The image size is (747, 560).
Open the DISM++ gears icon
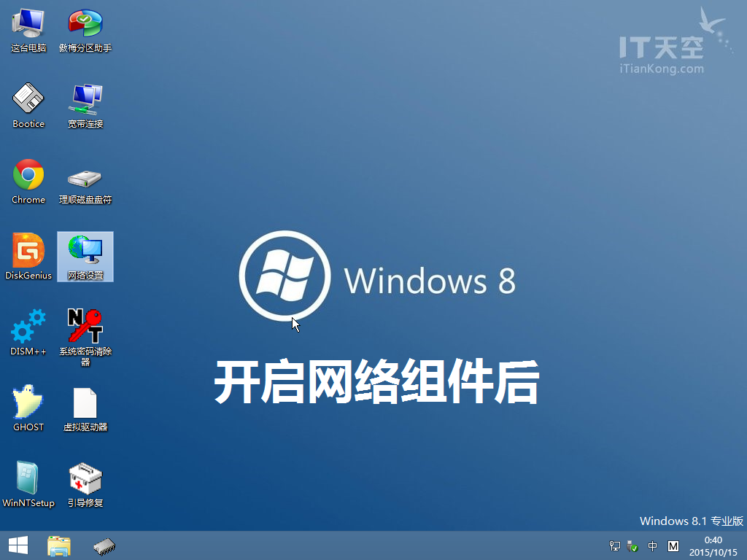28,327
